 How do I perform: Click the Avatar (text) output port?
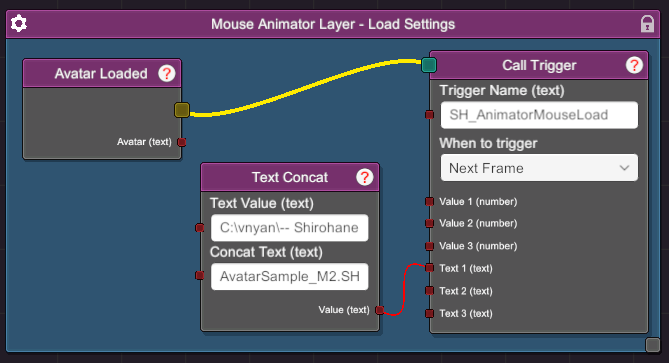coord(182,142)
